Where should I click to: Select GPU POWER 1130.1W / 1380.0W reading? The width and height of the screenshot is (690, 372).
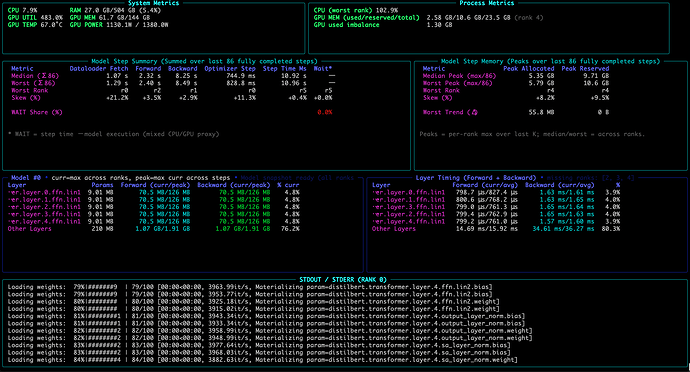pyautogui.click(x=119, y=25)
